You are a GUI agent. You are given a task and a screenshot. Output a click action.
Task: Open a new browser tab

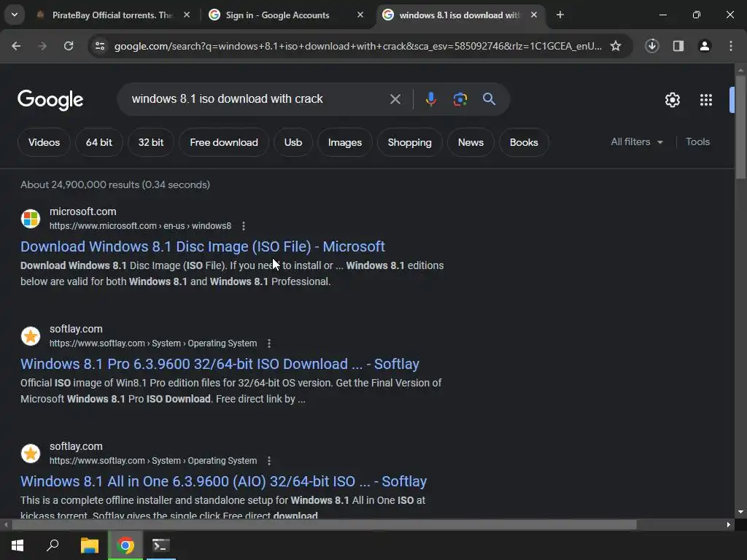click(560, 15)
